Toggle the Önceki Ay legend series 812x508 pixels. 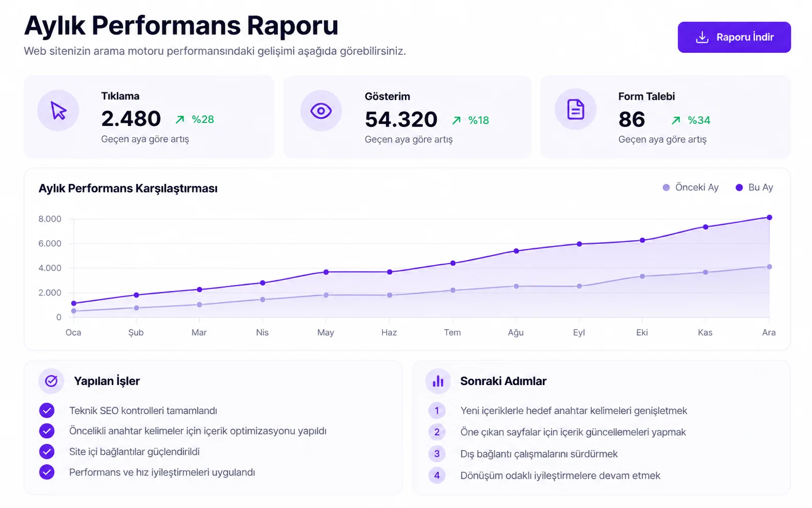(691, 187)
